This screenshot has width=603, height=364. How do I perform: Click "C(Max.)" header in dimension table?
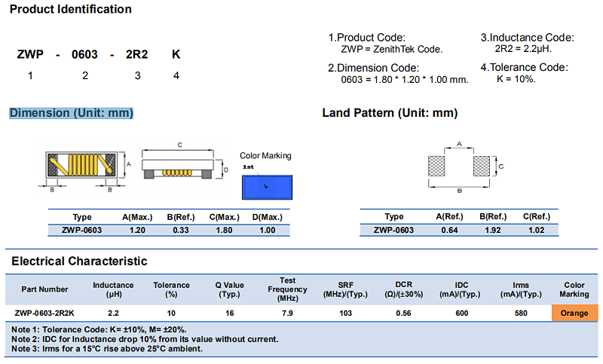tap(224, 217)
